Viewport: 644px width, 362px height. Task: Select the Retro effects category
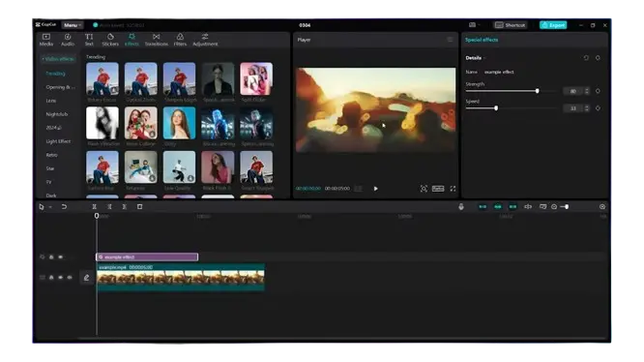pyautogui.click(x=52, y=155)
